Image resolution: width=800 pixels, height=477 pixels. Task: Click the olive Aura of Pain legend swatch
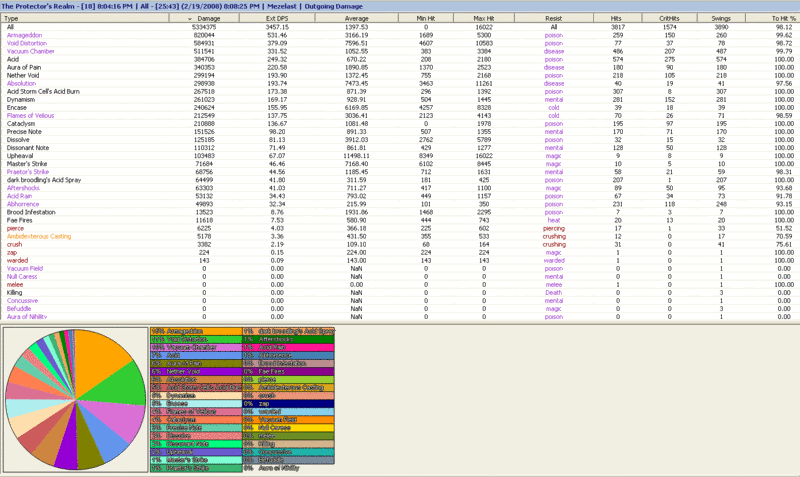tap(196, 363)
